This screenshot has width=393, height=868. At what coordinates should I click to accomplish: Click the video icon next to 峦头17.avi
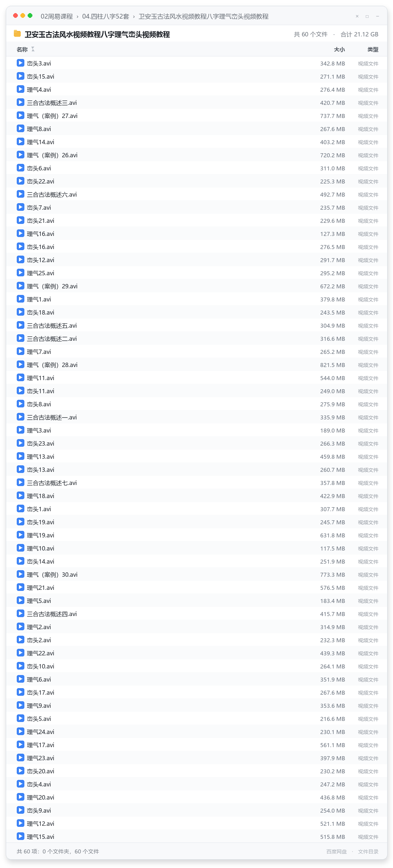click(20, 692)
